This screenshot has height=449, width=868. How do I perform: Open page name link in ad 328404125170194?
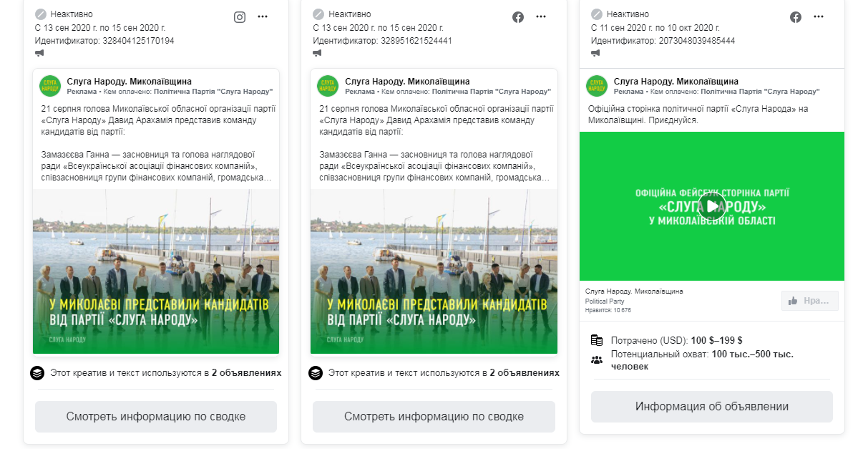[x=129, y=82]
